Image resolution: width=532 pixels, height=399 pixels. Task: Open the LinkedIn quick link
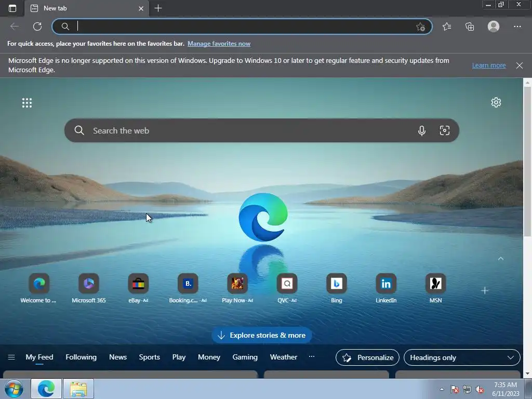pos(386,288)
